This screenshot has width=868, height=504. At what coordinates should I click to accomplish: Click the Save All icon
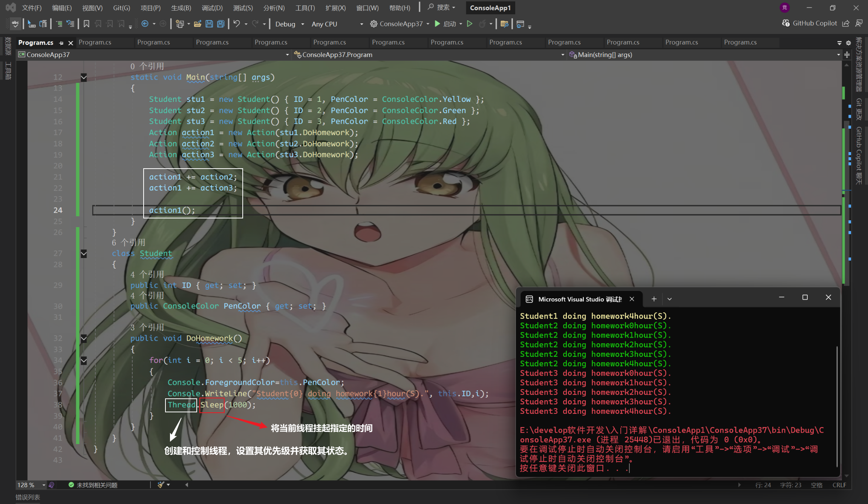(x=221, y=24)
